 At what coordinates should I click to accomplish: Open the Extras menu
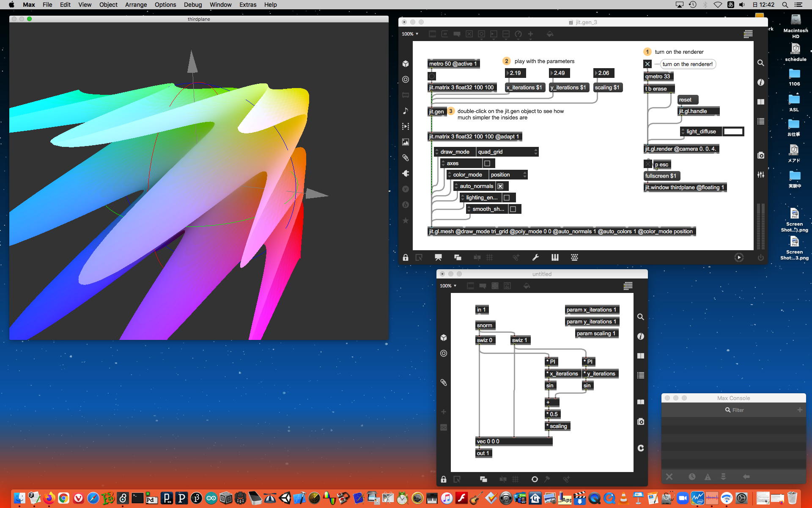(x=248, y=5)
